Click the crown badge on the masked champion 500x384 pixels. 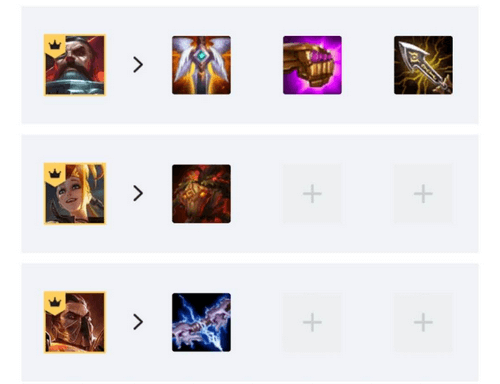(55, 302)
